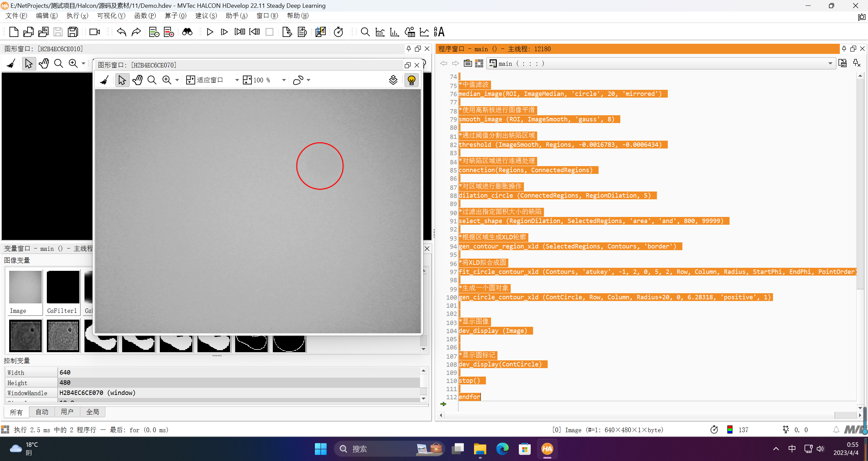The width and height of the screenshot is (868, 461).
Task: Click the profiler stopwatch toolbar icon
Action: pos(338,32)
